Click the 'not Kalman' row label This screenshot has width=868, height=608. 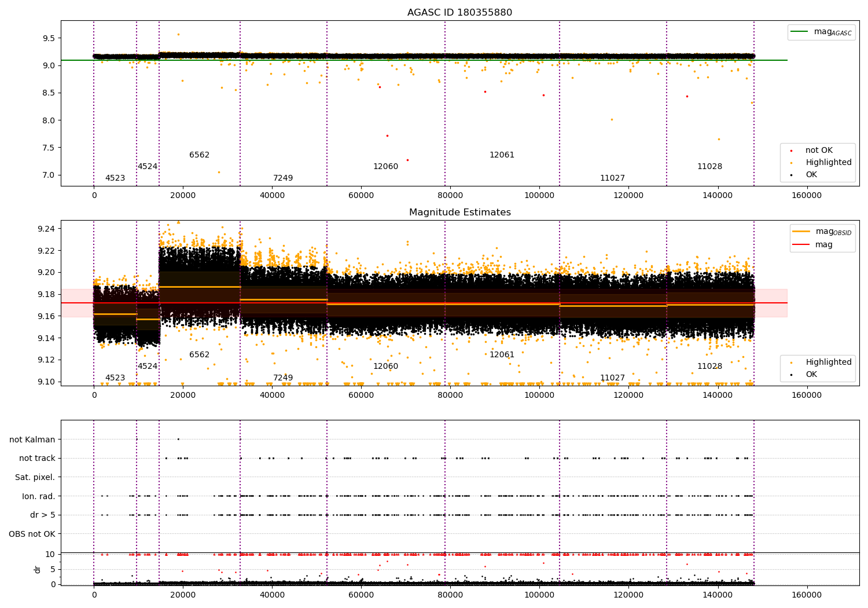click(32, 439)
